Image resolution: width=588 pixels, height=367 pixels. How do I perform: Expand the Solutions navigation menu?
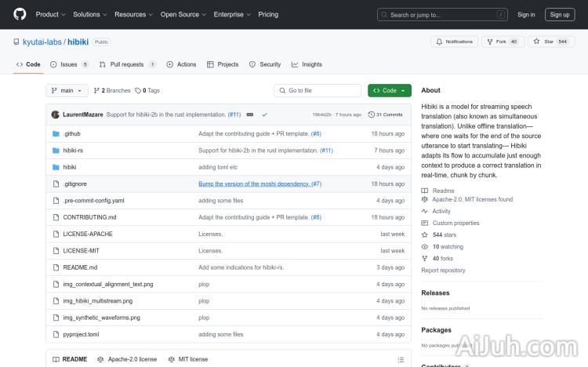(x=89, y=14)
